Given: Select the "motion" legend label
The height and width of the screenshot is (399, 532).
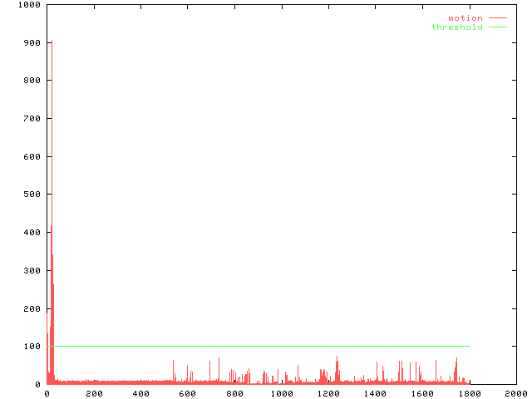Looking at the screenshot, I should [465, 18].
